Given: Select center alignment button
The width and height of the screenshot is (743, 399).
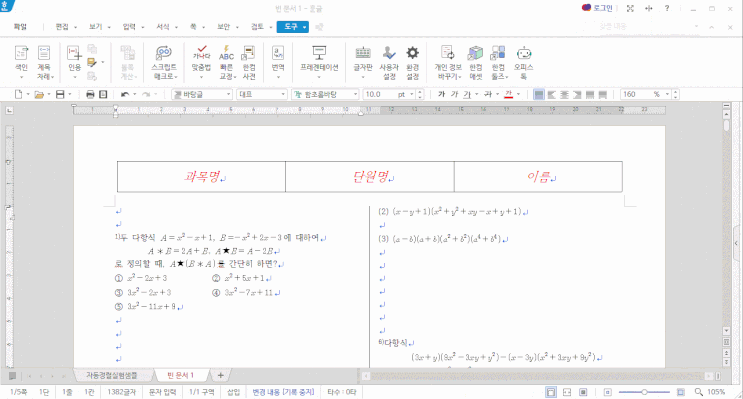Looking at the screenshot, I should (564, 95).
